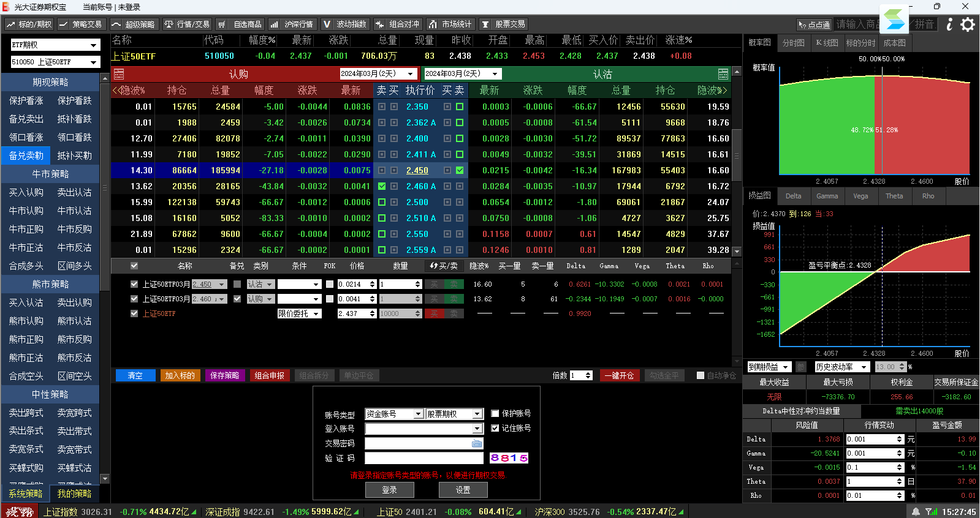The width and height of the screenshot is (980, 518).
Task: Click the 清空 button
Action: (x=135, y=375)
